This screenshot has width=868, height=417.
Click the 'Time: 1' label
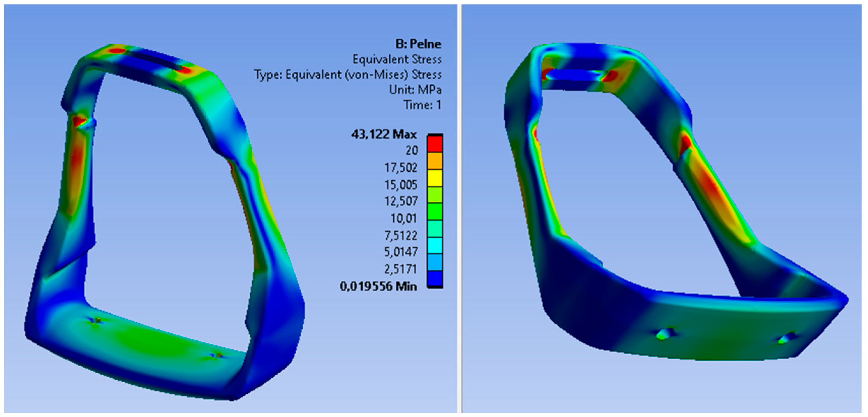coord(422,105)
